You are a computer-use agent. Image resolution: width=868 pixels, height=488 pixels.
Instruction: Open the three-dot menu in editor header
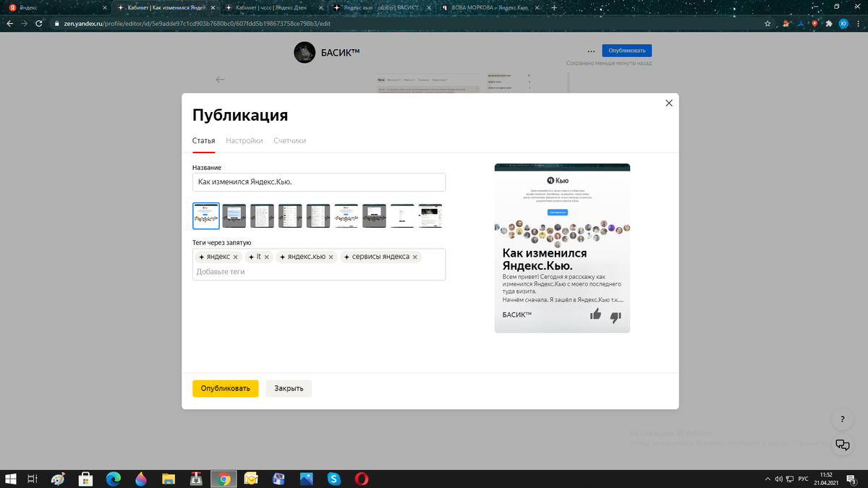pyautogui.click(x=591, y=51)
